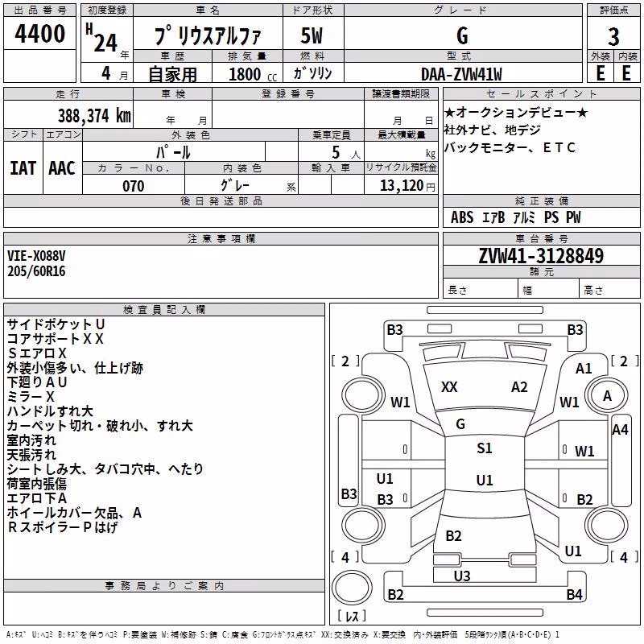Click model code DAA-ZVW41W
The height and width of the screenshot is (644, 644).
pos(461,74)
